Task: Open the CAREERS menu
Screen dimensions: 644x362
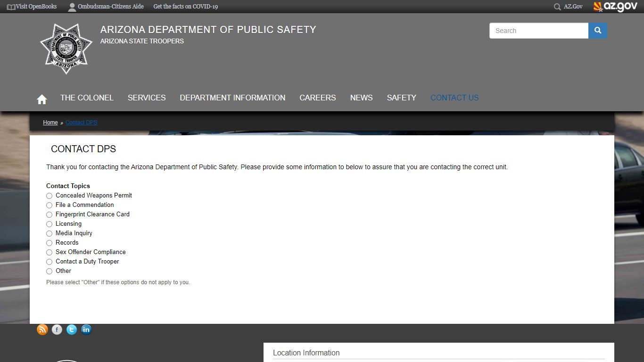Action: (318, 98)
